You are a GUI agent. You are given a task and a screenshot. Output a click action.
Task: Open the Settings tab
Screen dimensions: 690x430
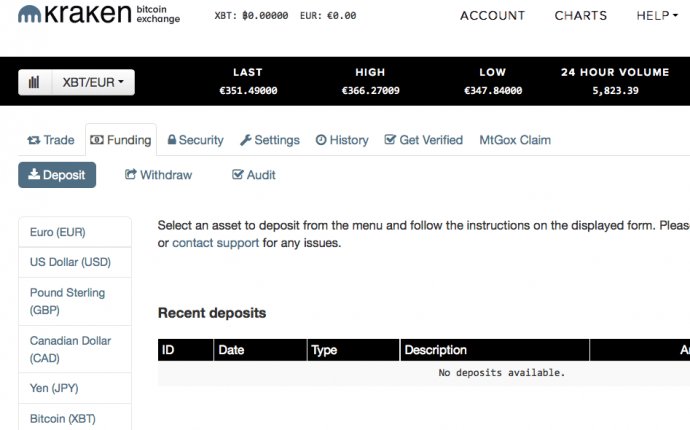click(270, 140)
